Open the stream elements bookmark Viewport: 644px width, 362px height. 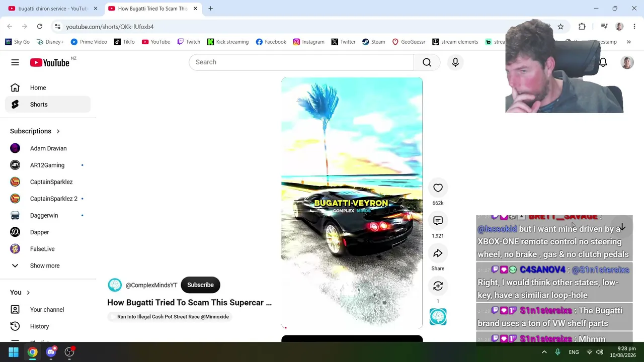pos(455,42)
